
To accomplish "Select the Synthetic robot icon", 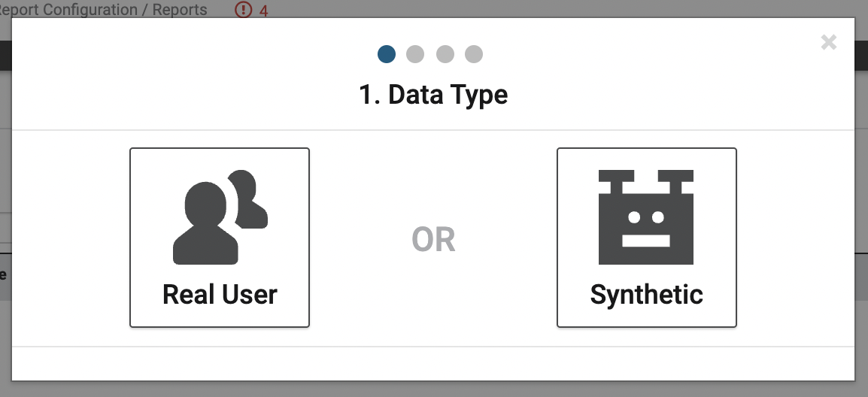I will coord(646,217).
